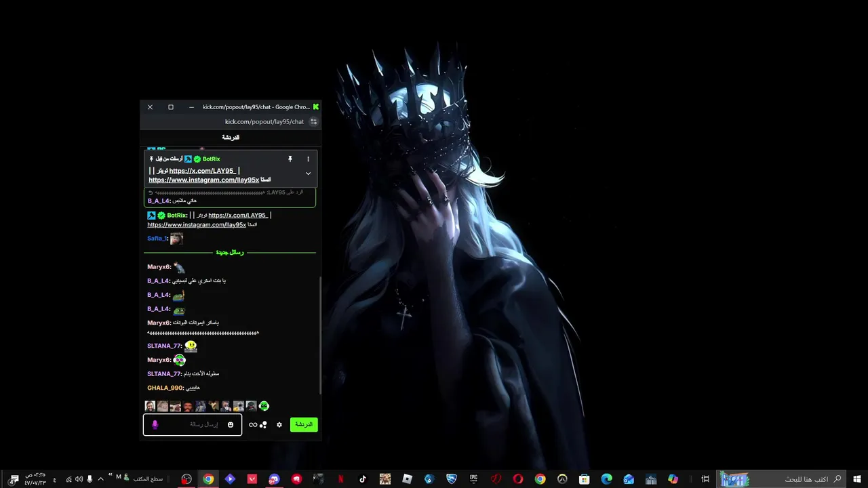This screenshot has height=488, width=868.
Task: Click the SLTANA_77 username with yellow emote
Action: (164, 346)
